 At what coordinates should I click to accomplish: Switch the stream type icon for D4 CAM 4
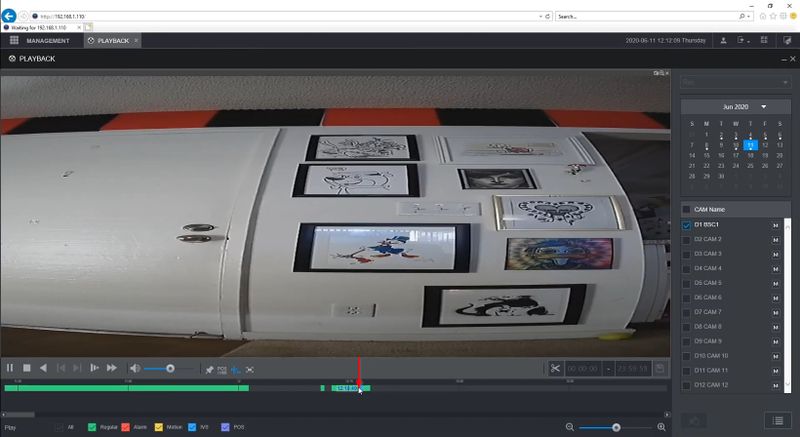(x=776, y=269)
